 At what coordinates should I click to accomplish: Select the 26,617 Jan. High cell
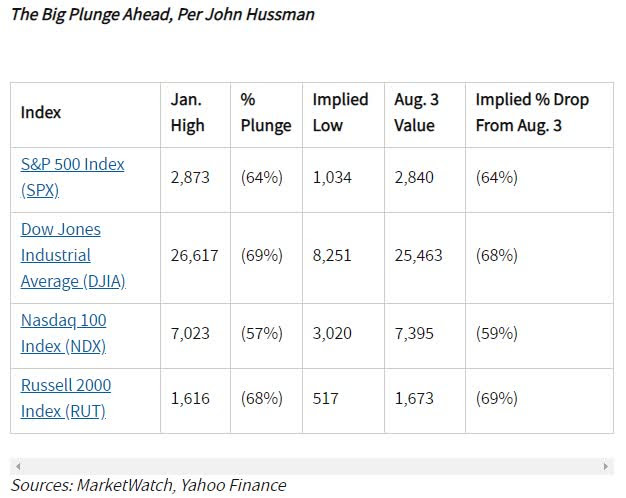pos(194,255)
